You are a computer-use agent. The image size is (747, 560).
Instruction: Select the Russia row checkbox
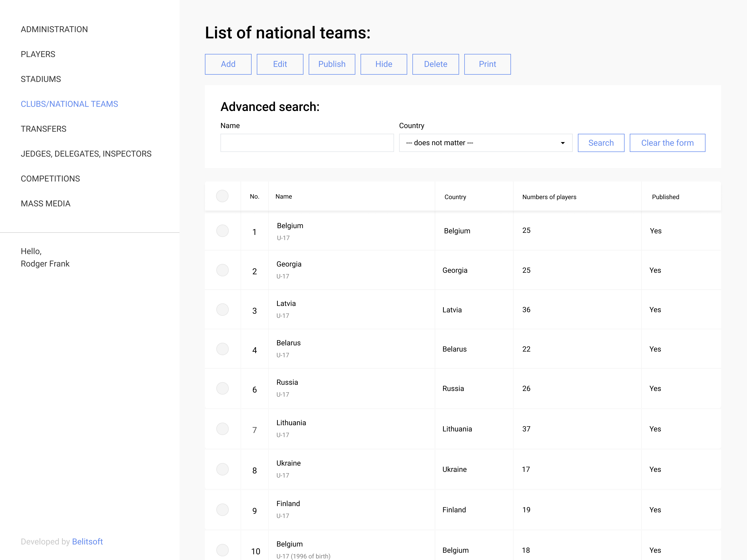click(x=223, y=389)
